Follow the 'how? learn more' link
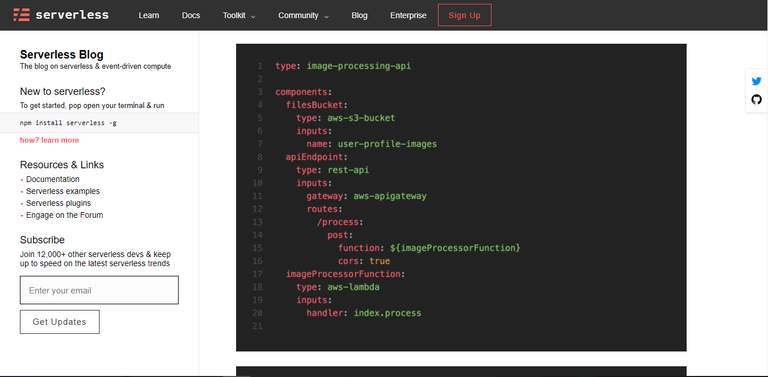Screen dimensions: 768x377 (x=49, y=140)
